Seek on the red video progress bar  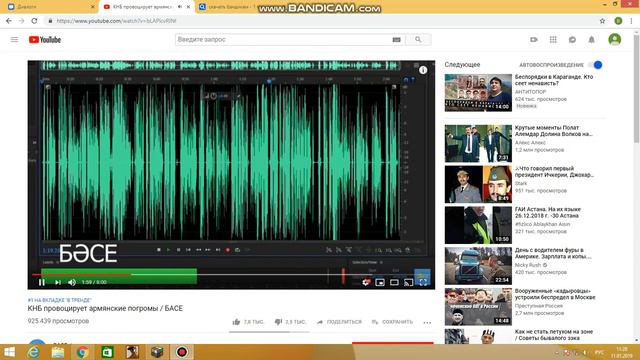(x=231, y=275)
